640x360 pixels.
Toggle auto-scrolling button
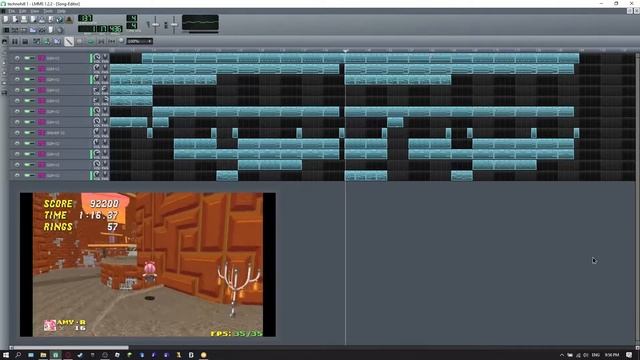(x=91, y=41)
